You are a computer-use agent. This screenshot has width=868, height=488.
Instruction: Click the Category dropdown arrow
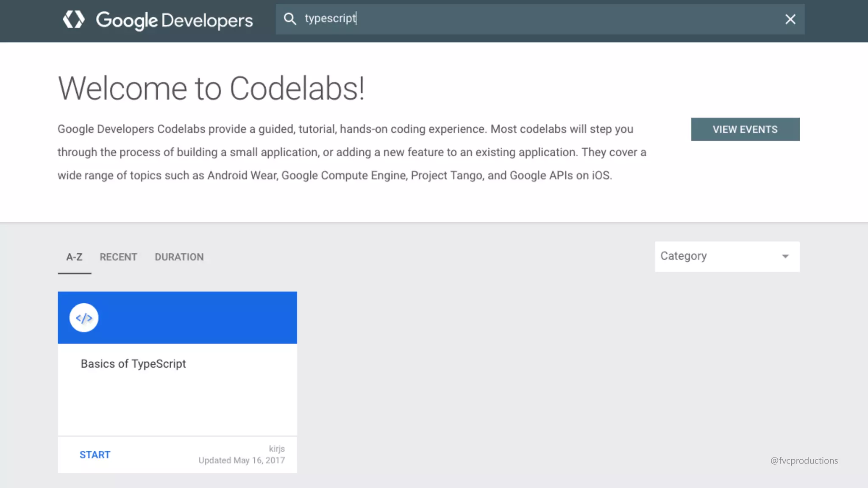tap(785, 256)
